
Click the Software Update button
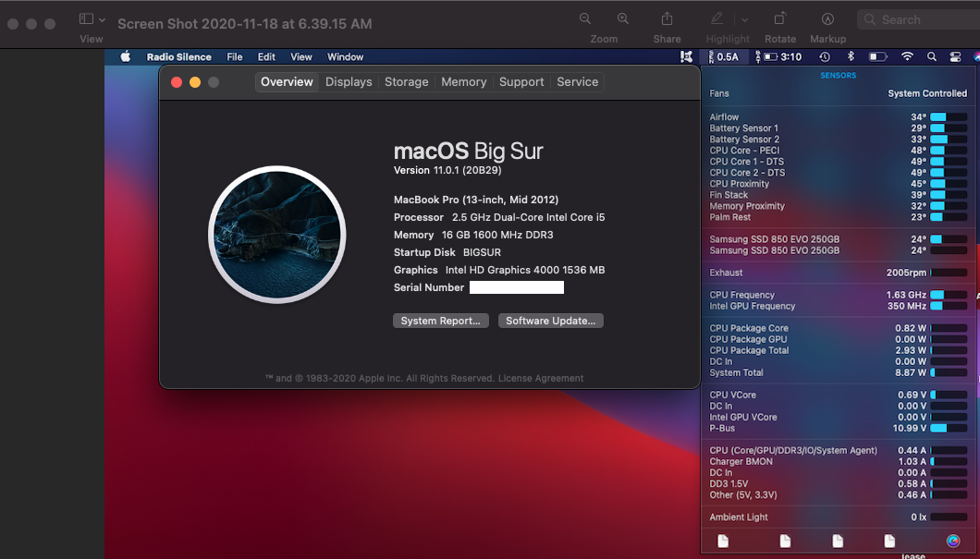pyautogui.click(x=551, y=321)
